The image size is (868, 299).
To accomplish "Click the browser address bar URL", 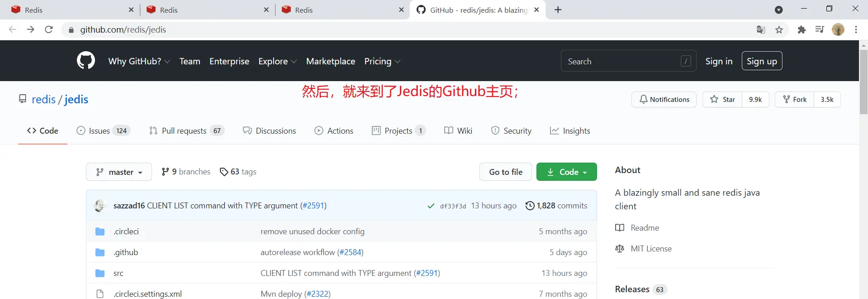I will [x=123, y=29].
